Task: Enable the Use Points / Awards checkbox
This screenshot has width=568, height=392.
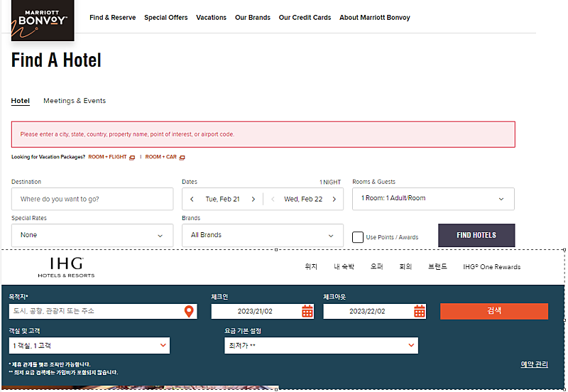Action: point(358,237)
